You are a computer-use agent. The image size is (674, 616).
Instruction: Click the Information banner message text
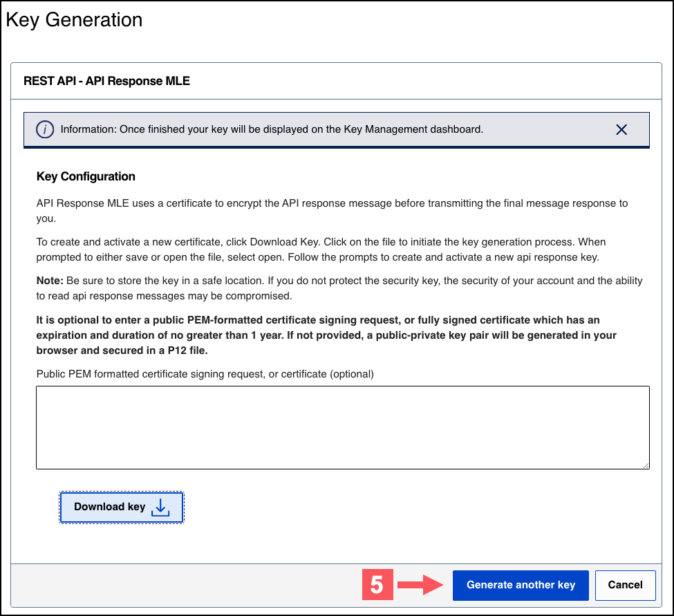click(272, 129)
